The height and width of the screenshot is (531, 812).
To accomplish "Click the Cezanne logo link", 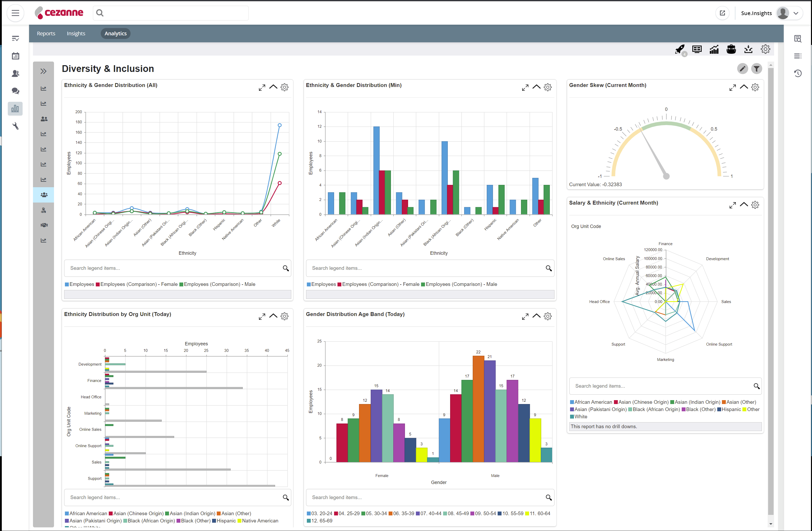I will (59, 13).
